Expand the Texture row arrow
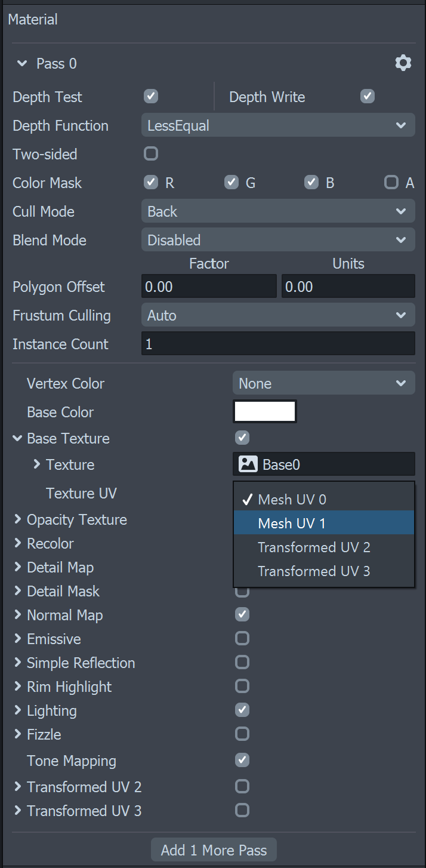 tap(37, 464)
